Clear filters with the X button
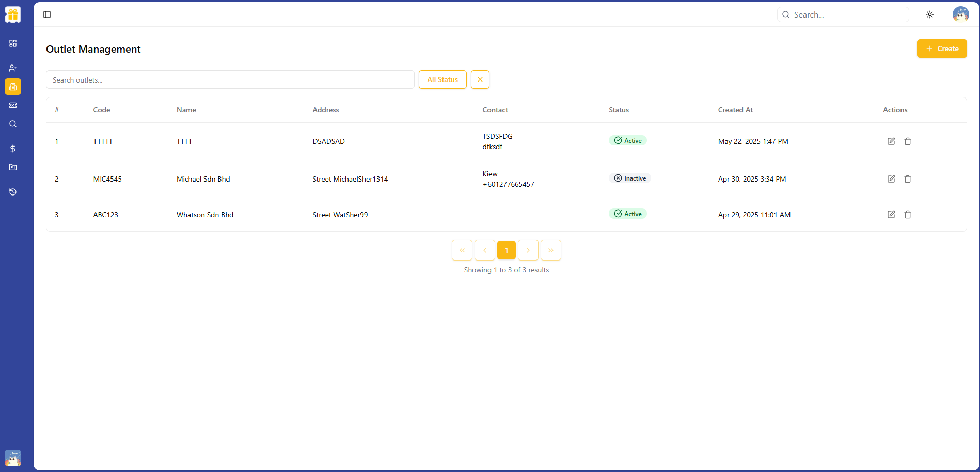Image resolution: width=980 pixels, height=472 pixels. [480, 79]
